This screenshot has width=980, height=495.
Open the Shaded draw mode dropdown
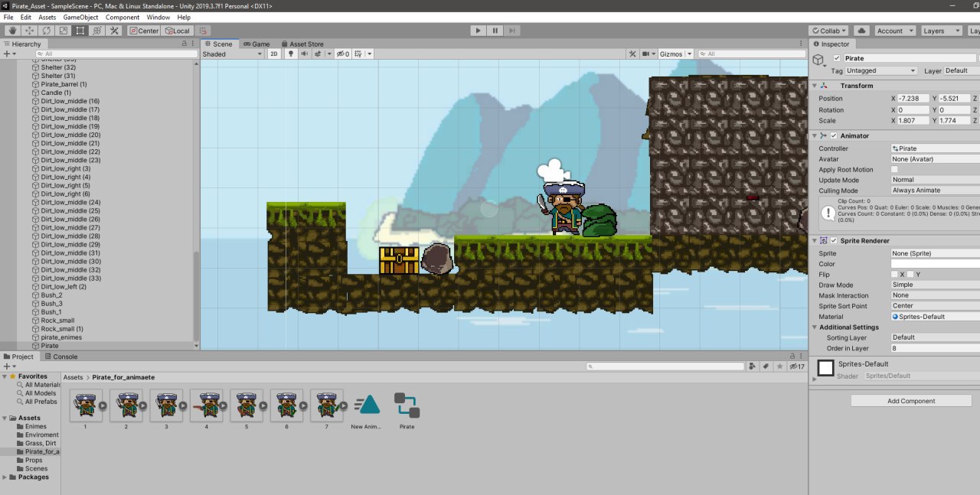click(x=232, y=54)
